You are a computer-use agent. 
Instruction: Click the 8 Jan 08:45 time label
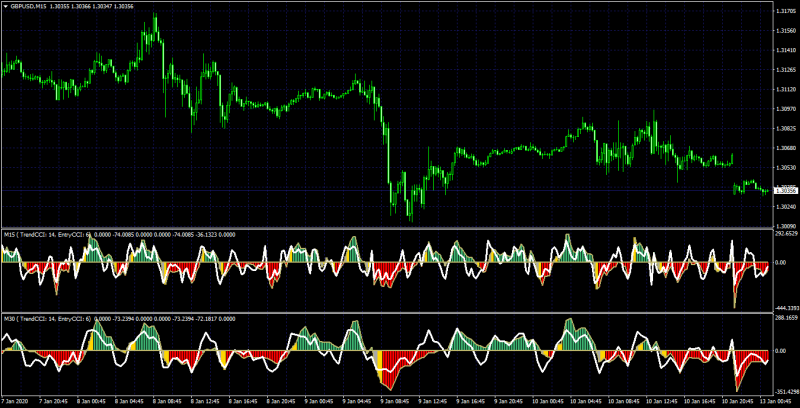[x=167, y=402]
